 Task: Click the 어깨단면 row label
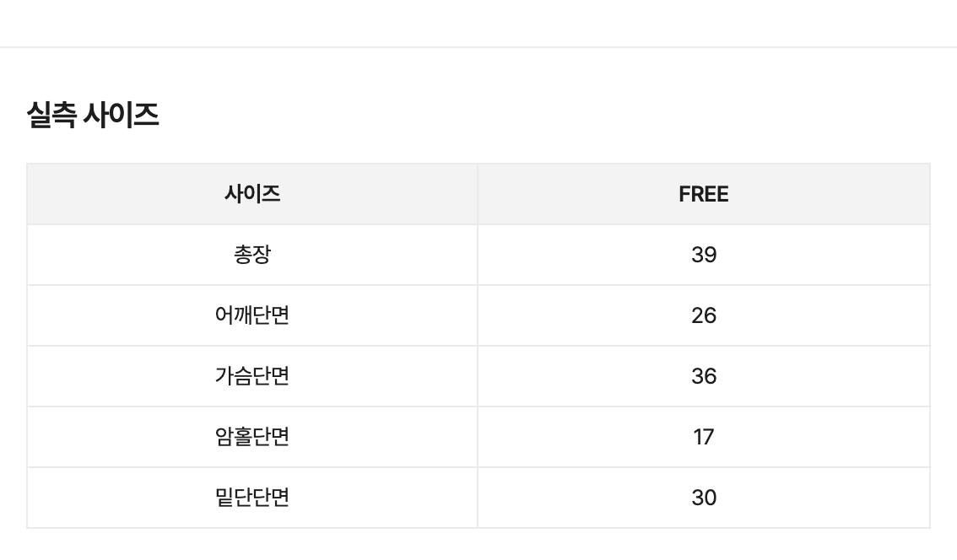(252, 315)
